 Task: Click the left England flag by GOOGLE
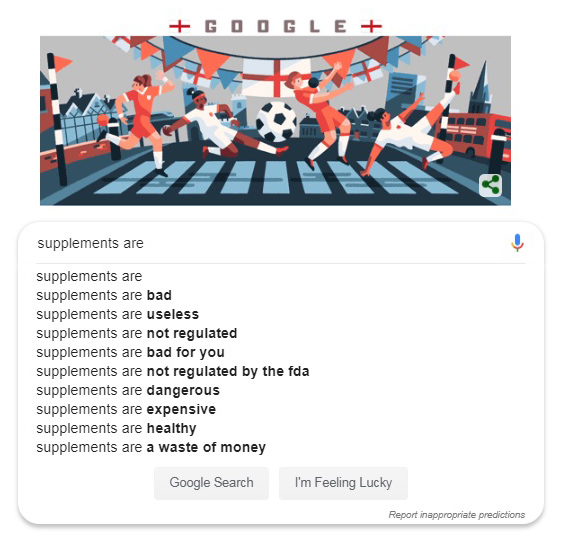[x=180, y=26]
